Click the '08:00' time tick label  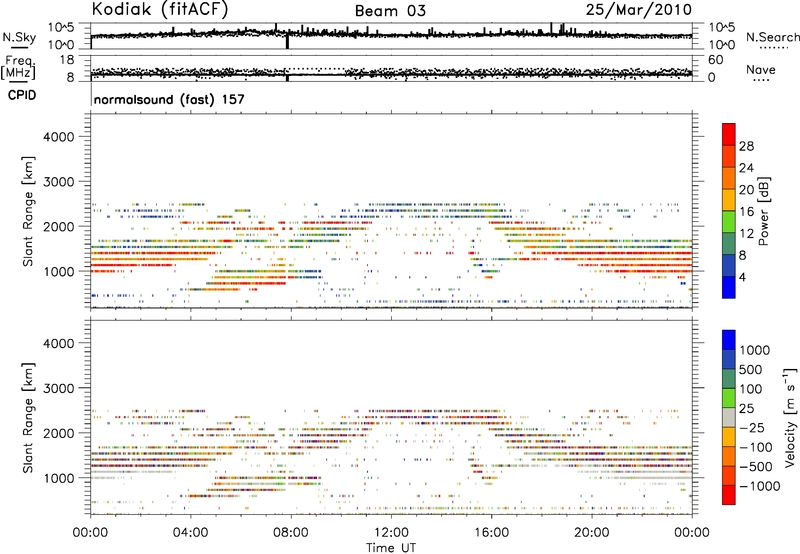291,533
